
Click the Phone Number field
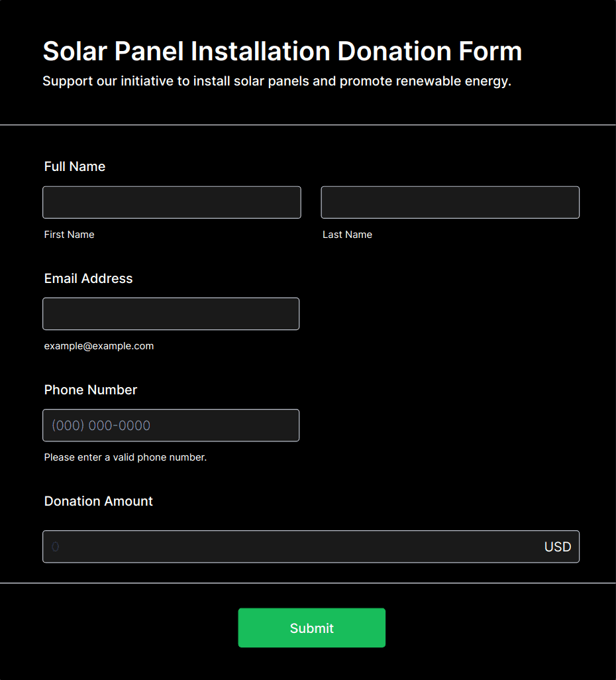[171, 425]
